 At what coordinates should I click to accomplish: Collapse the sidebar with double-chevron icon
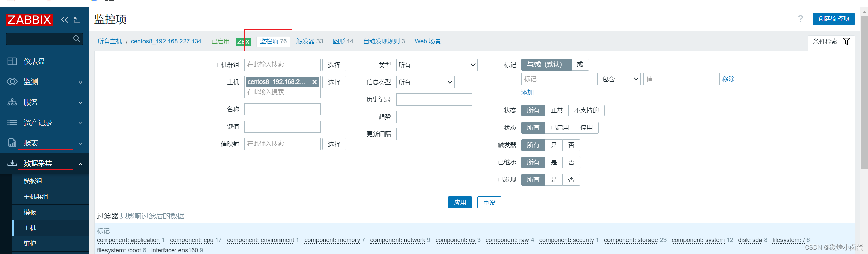[64, 20]
